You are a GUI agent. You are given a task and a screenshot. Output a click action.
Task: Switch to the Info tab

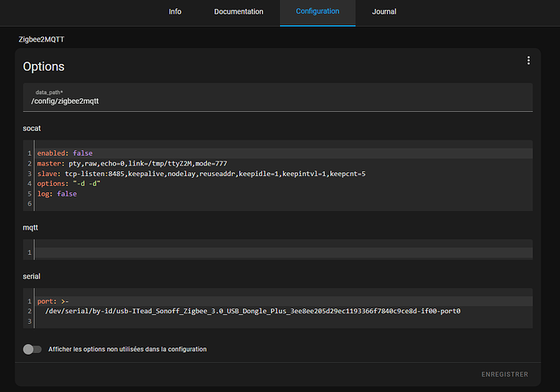(175, 11)
